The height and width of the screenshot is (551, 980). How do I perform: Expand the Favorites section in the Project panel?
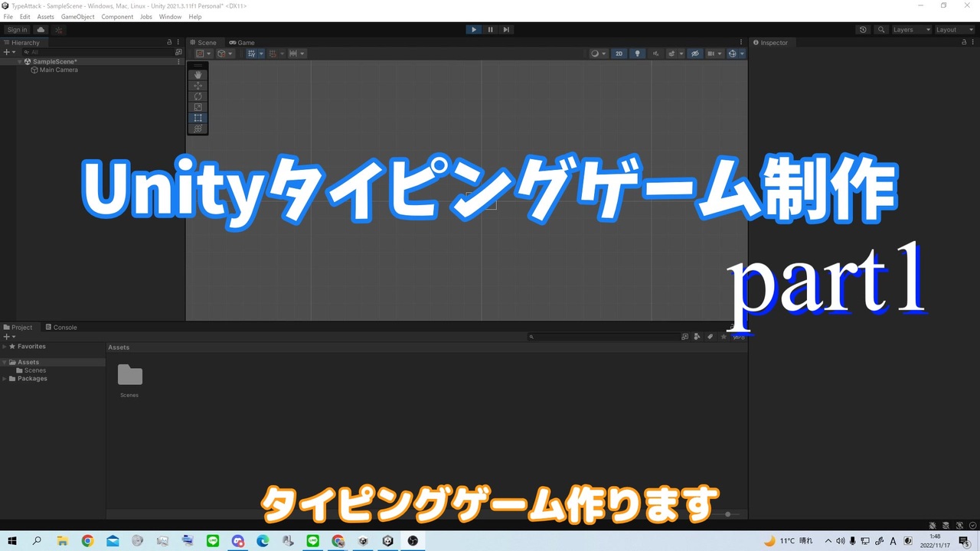(6, 346)
